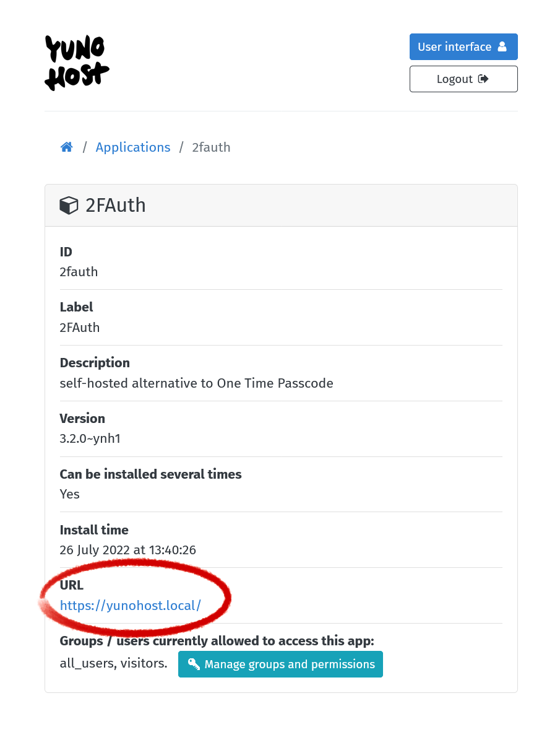560x732 pixels.
Task: Click the 2fauth breadcrumb item
Action: tap(211, 147)
